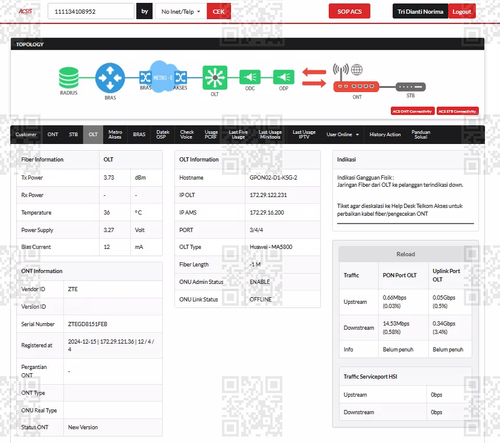500x443 pixels.
Task: Select the green OLT node icon
Action: pyautogui.click(x=215, y=78)
